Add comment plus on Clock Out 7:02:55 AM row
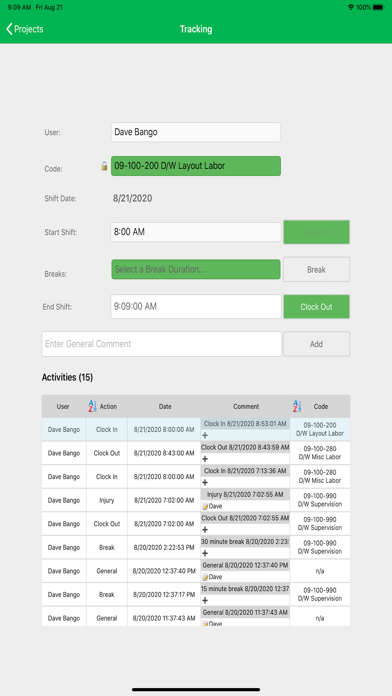Viewport: 392px width, 696px height. [205, 530]
